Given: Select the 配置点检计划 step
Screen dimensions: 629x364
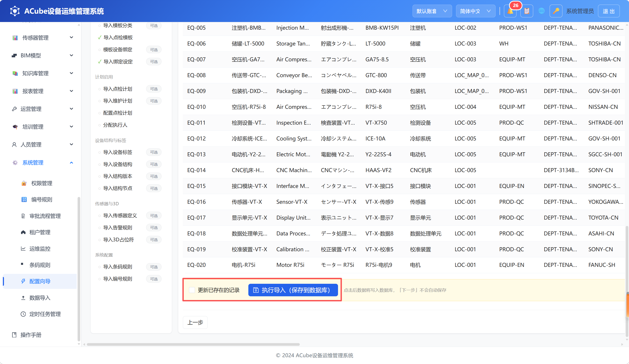Looking at the screenshot, I should point(118,113).
